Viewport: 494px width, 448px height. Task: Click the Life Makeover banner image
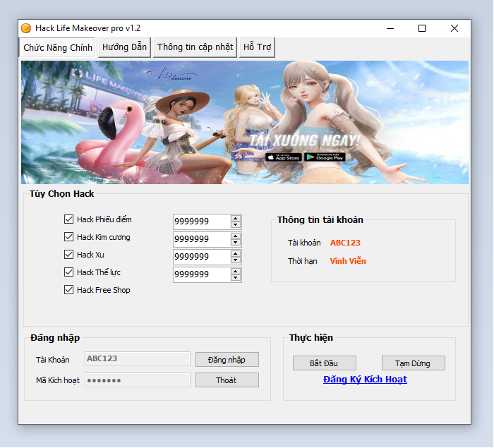[244, 122]
